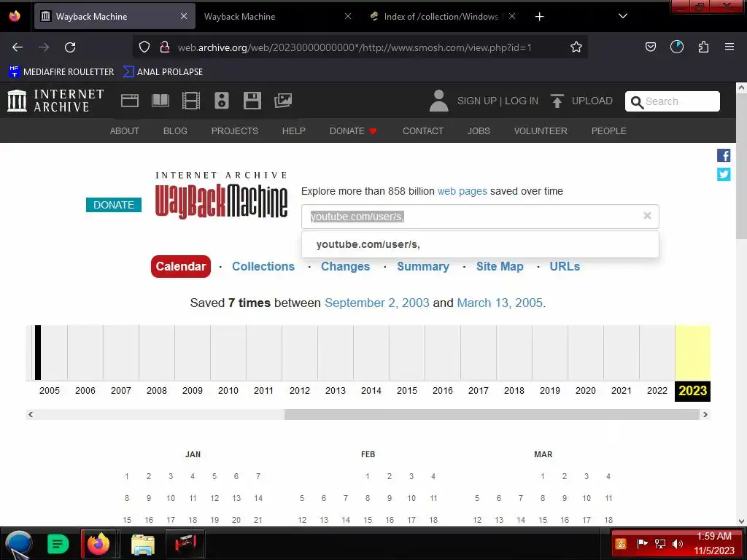747x560 pixels.
Task: Open the September 2, 2003 capture link
Action: (x=377, y=303)
